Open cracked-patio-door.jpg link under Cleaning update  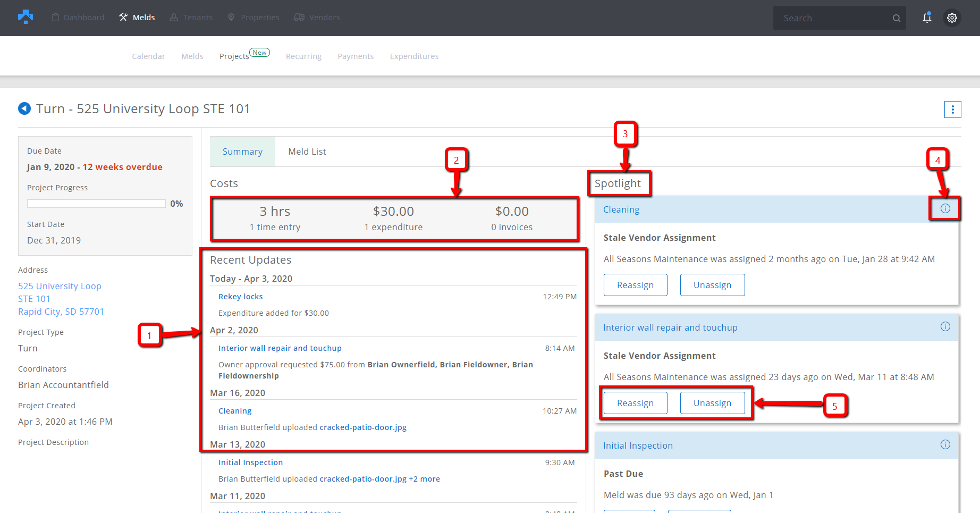point(363,427)
